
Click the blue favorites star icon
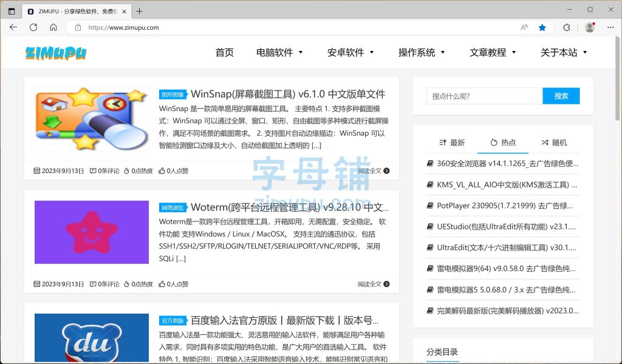click(542, 27)
